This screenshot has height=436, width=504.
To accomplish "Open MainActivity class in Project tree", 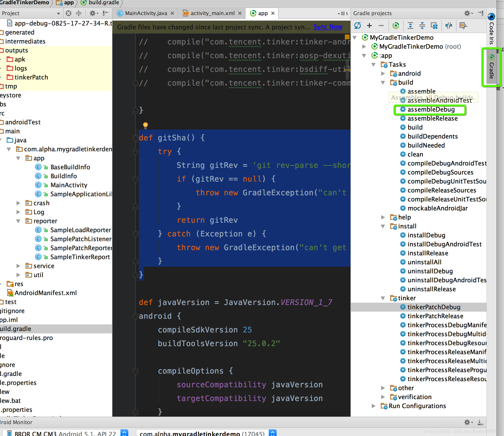I will [x=69, y=185].
